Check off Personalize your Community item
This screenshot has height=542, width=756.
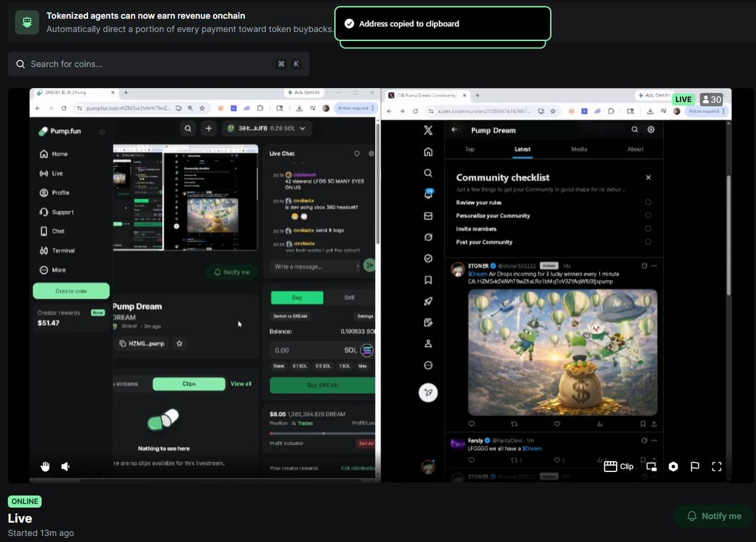coord(648,216)
